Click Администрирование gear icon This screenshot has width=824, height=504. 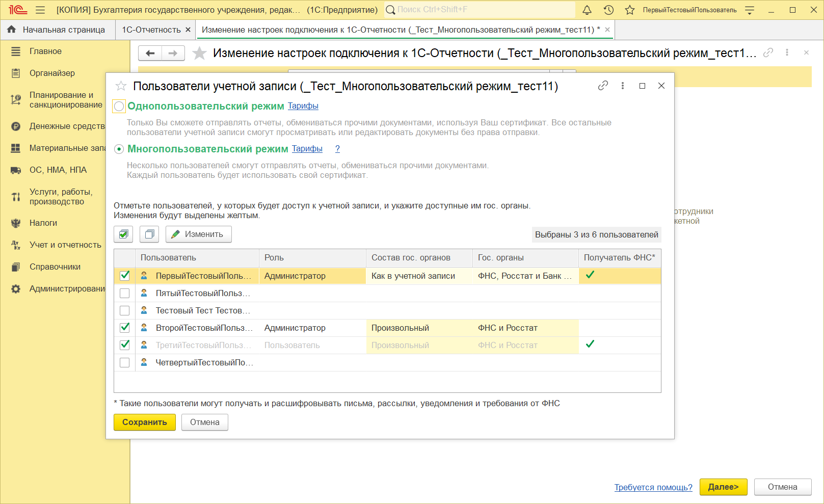tap(16, 288)
